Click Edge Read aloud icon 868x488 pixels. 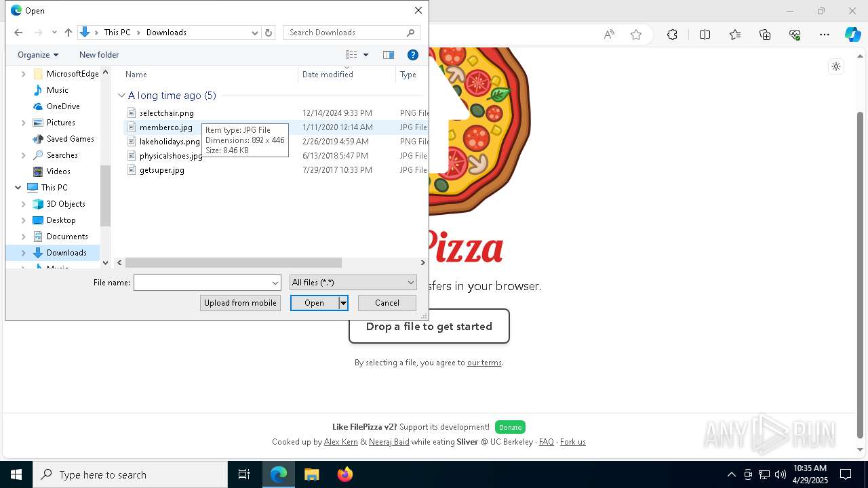coord(609,35)
